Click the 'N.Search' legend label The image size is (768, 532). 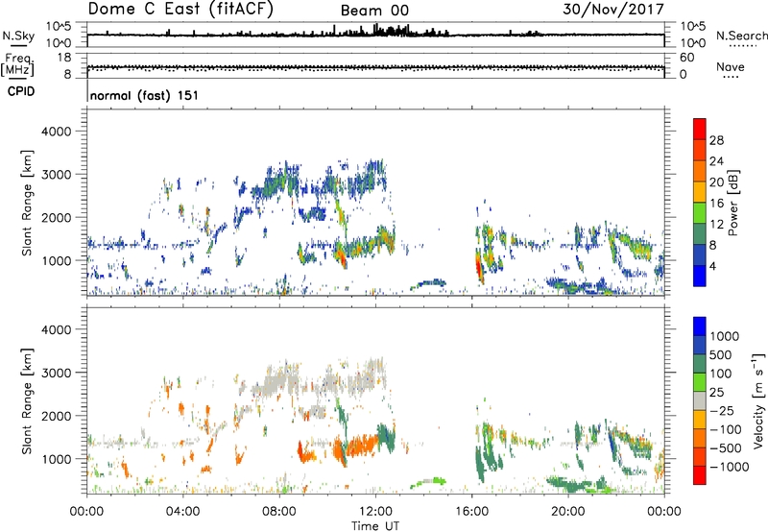pos(741,36)
